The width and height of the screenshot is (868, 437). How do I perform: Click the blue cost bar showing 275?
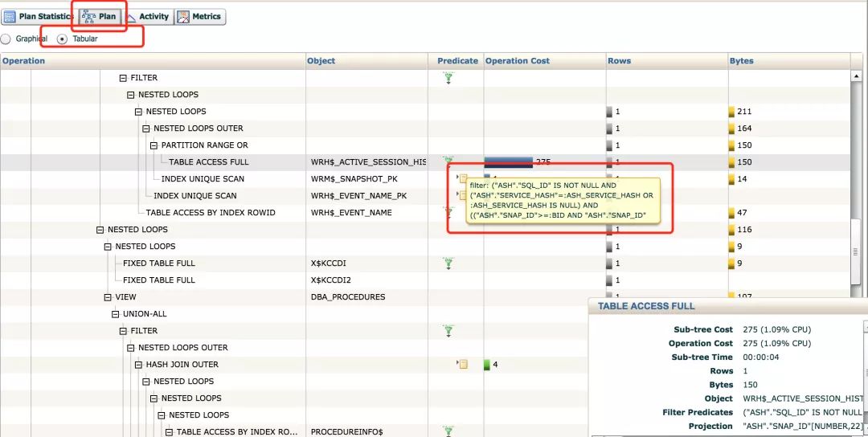[508, 162]
